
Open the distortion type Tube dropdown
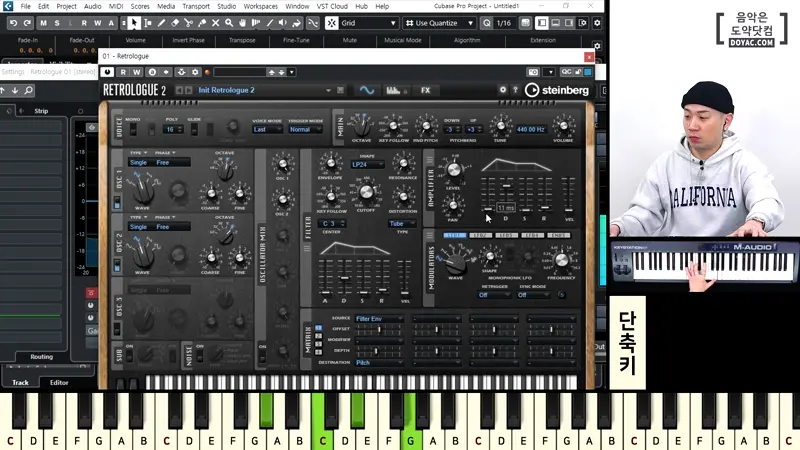pos(402,223)
